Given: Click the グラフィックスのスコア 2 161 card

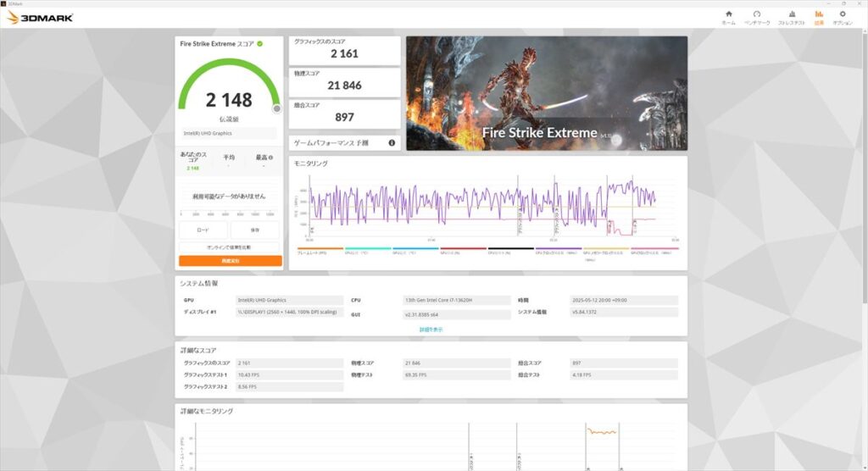Looking at the screenshot, I should (x=344, y=50).
